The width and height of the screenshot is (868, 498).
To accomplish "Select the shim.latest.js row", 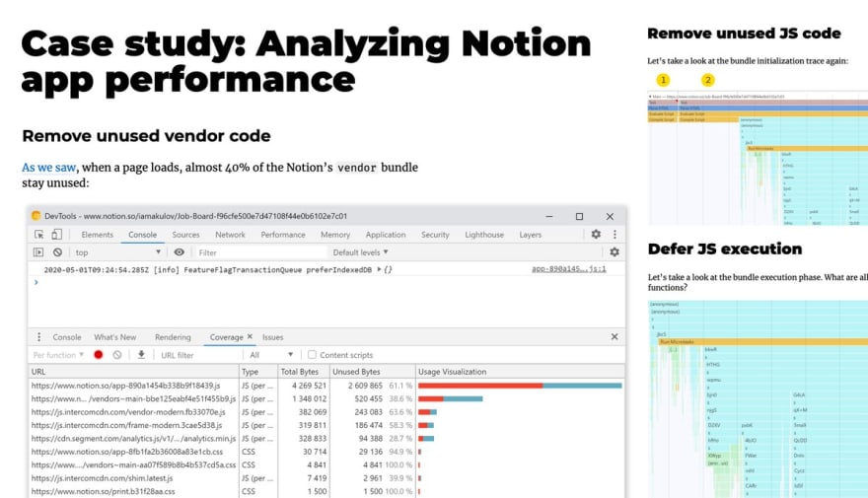I will 326,478.
